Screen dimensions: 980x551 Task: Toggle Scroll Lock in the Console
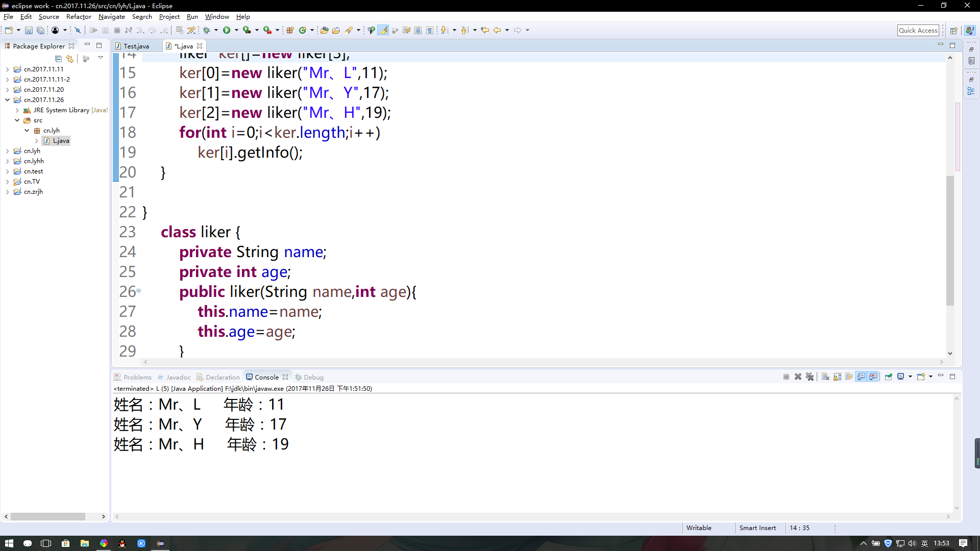pyautogui.click(x=837, y=377)
